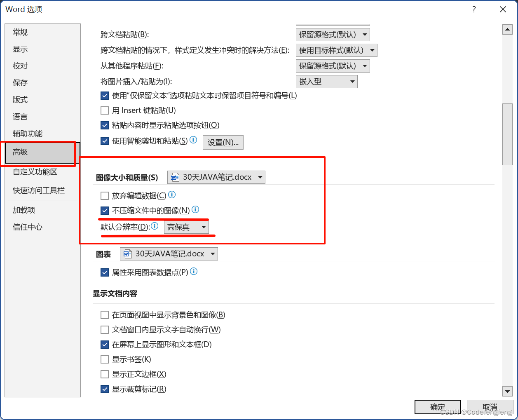Click info icon next to 默认分辨率
Viewport: 518px width, 420px height.
point(155,226)
